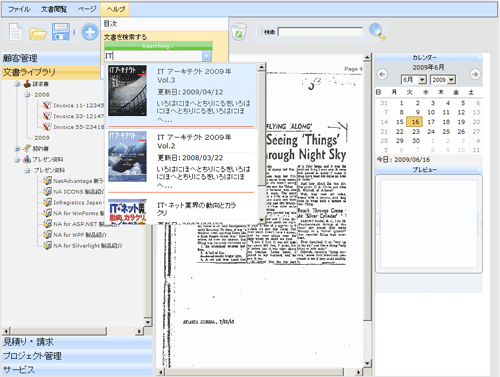Open the folder icon in toolbar

point(37,34)
